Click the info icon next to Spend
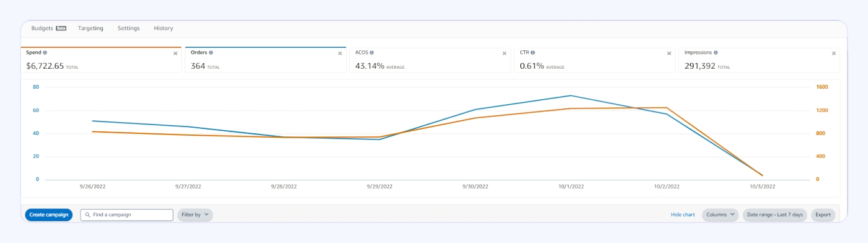 coord(45,53)
